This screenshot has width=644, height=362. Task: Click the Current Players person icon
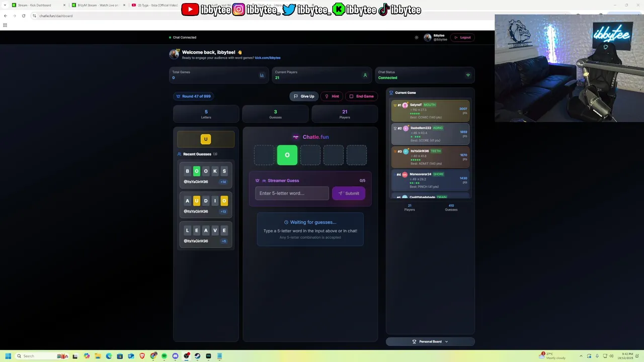point(365,75)
